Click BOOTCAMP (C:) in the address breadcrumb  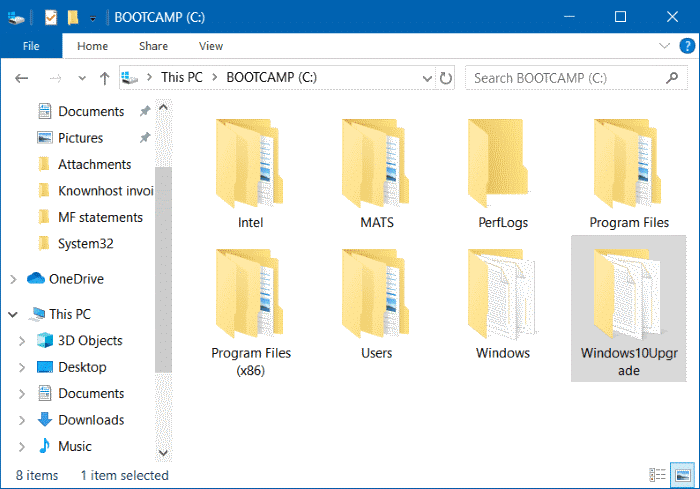(x=271, y=77)
